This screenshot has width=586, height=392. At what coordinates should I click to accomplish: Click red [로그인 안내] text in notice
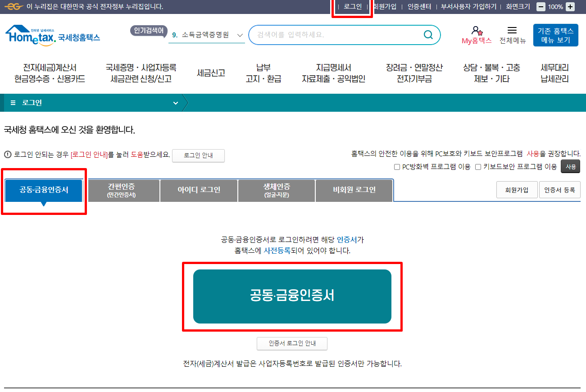89,155
